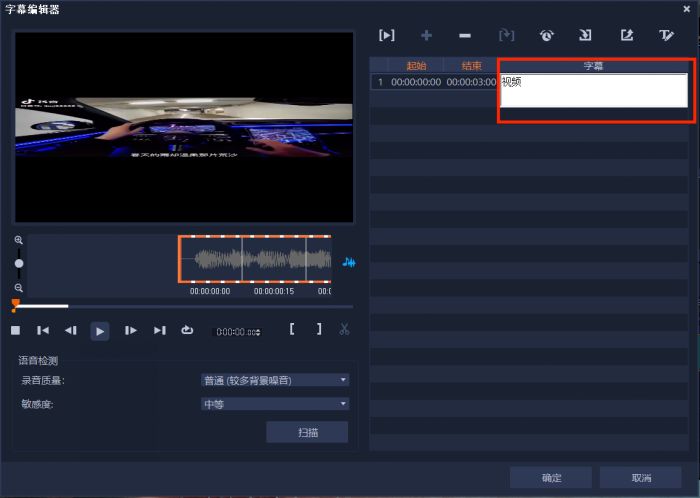The height and width of the screenshot is (498, 700).
Task: Click the 取消 button
Action: [641, 477]
